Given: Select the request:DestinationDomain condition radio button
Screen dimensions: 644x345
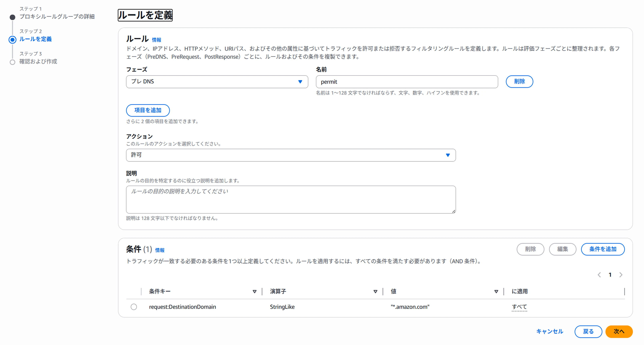Looking at the screenshot, I should point(134,307).
